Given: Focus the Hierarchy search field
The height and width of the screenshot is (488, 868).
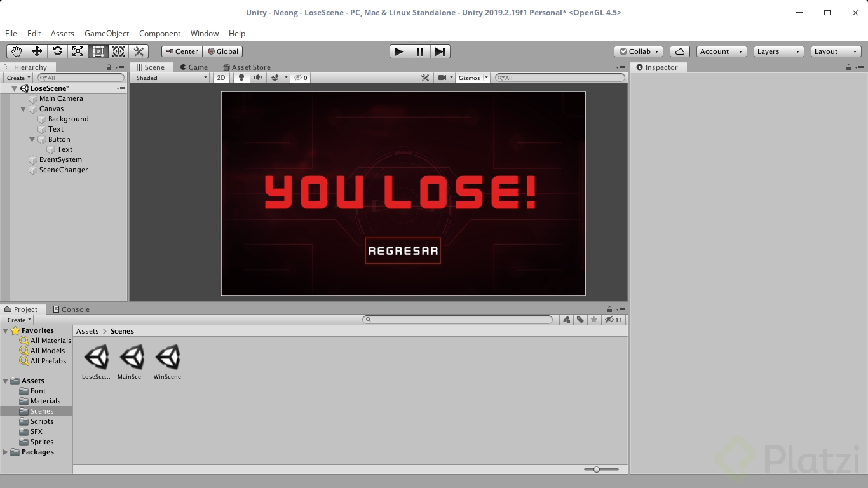Looking at the screenshot, I should (79, 78).
